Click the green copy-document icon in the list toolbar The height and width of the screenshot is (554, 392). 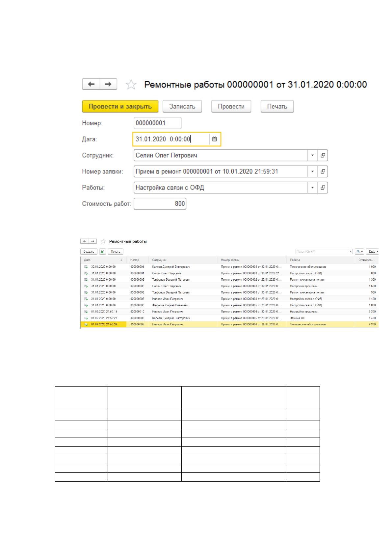(103, 251)
